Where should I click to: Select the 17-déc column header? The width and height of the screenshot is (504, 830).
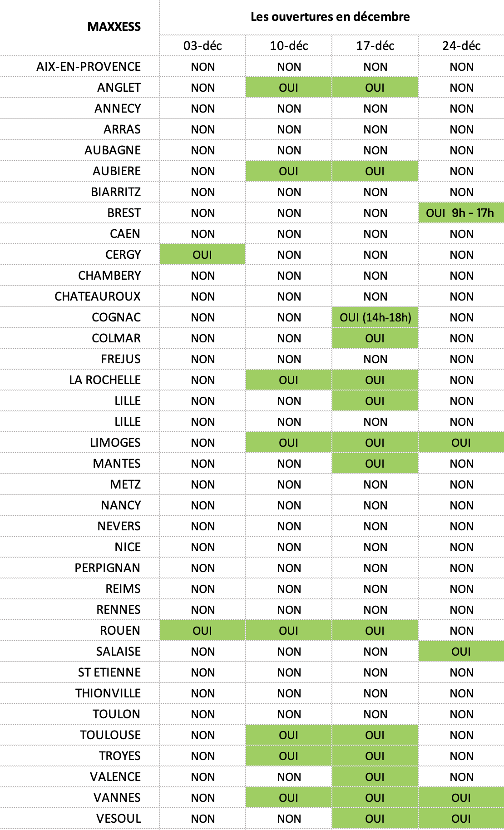click(375, 45)
